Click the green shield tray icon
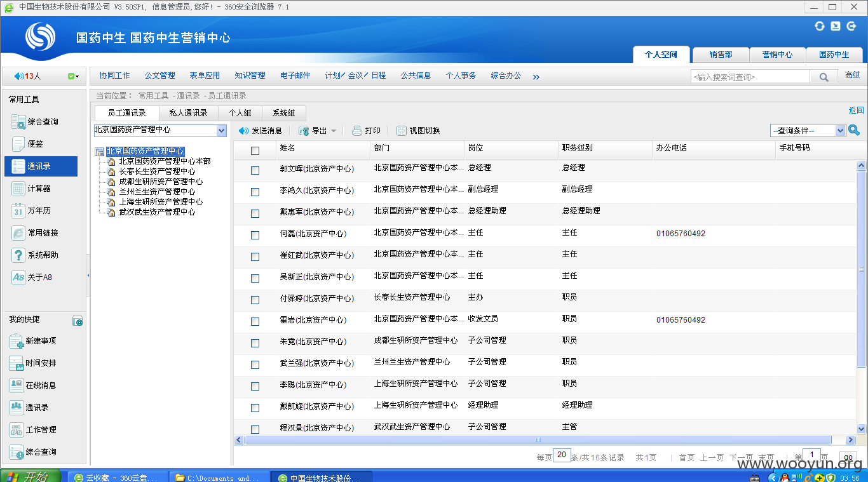The height and width of the screenshot is (482, 868). pos(831,477)
